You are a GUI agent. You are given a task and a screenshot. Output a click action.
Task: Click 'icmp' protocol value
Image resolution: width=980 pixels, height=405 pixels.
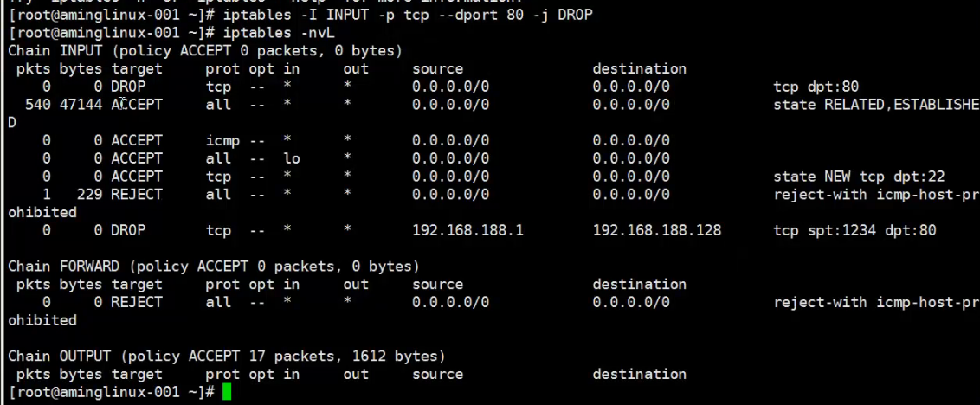pos(222,140)
